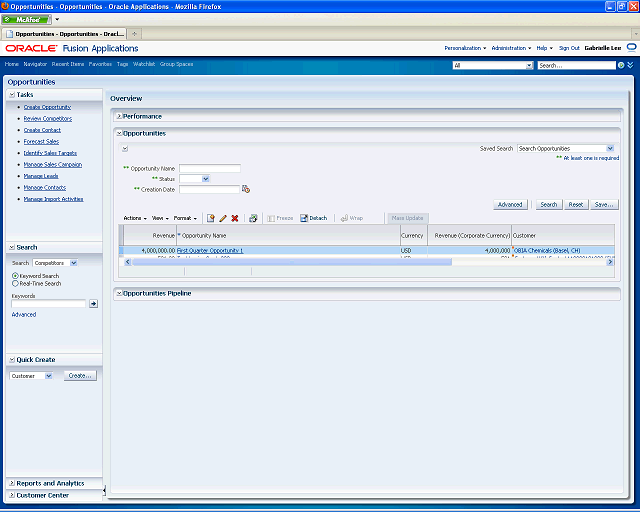
Task: Click the Advanced button in search form
Action: [510, 205]
